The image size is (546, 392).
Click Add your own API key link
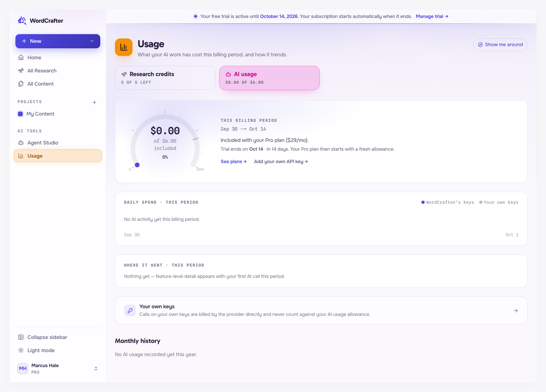point(281,162)
